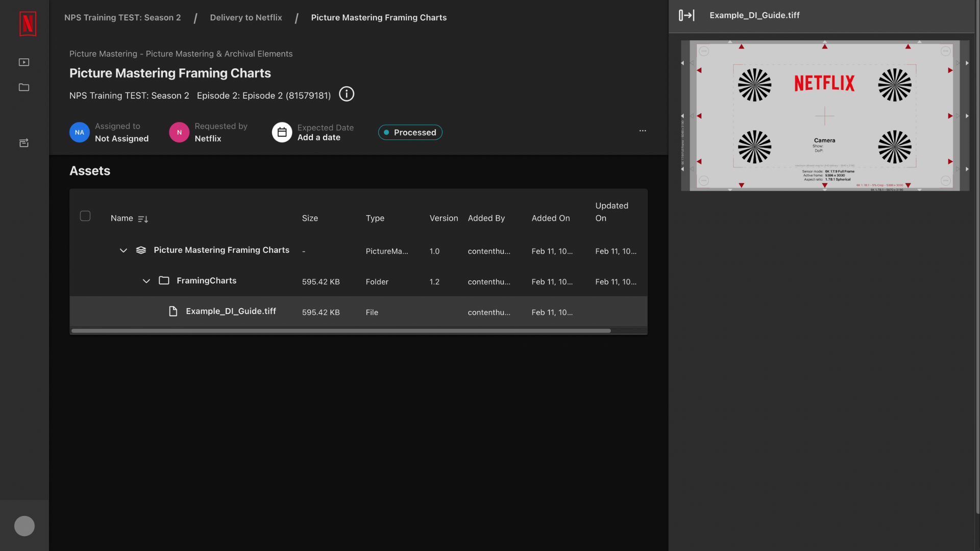
Task: Open the three-dot more options menu
Action: pyautogui.click(x=643, y=131)
